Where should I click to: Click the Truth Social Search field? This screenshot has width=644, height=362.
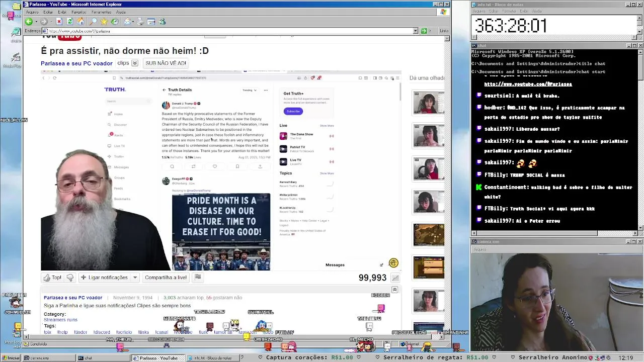(129, 102)
